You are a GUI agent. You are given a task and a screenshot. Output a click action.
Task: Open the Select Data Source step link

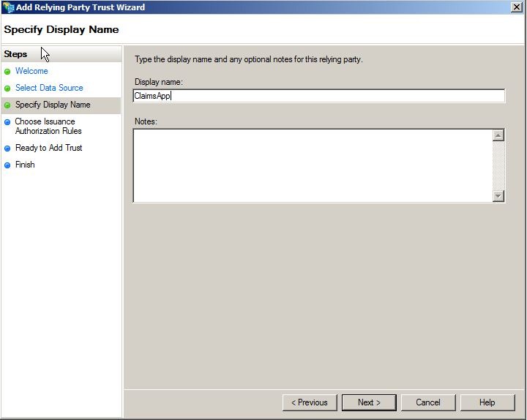[x=49, y=88]
